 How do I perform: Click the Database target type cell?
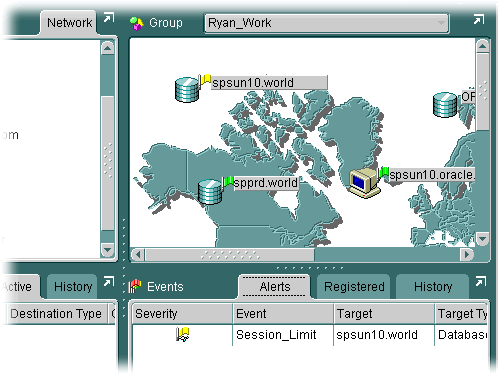pos(462,335)
